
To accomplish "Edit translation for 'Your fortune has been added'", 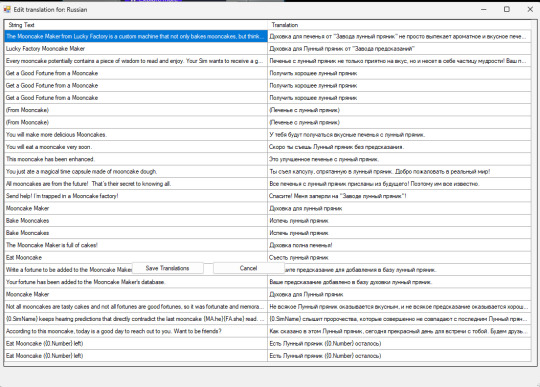I will click(399, 282).
